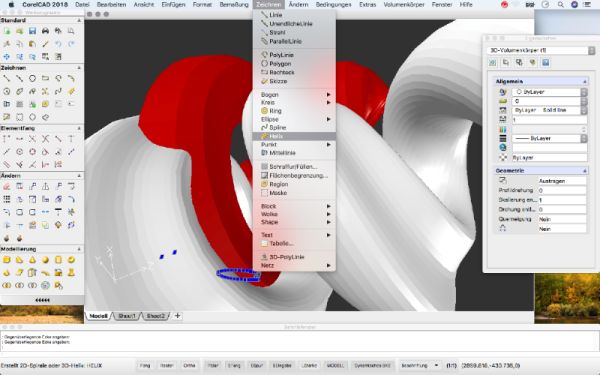Expand the Bogen submenu
The image size is (600, 375).
point(294,95)
